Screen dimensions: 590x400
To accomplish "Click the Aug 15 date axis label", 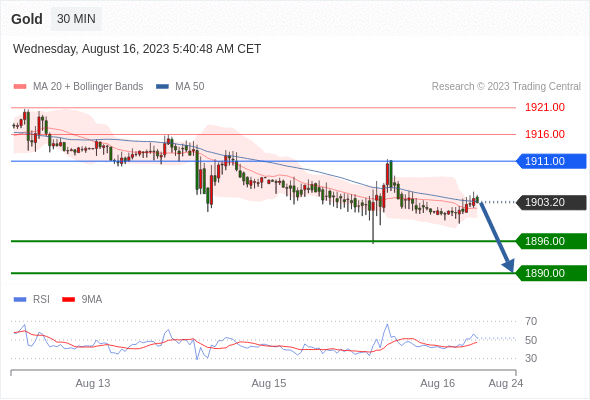I will [x=269, y=383].
